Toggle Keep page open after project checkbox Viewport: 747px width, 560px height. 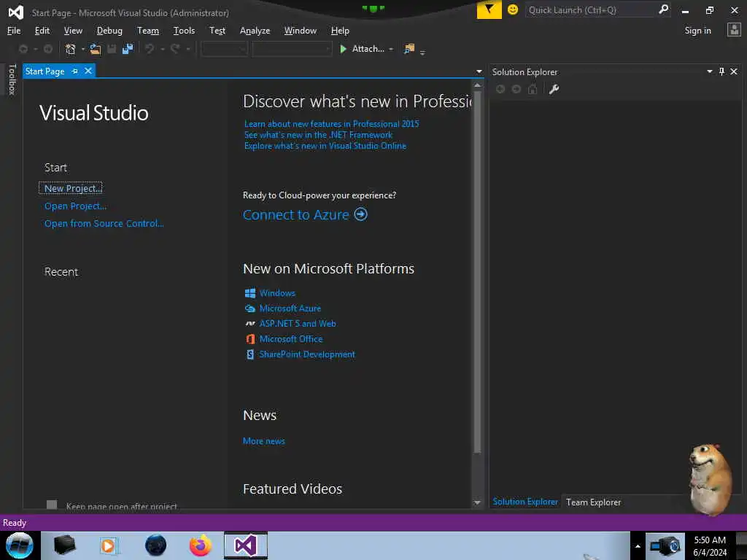(52, 505)
